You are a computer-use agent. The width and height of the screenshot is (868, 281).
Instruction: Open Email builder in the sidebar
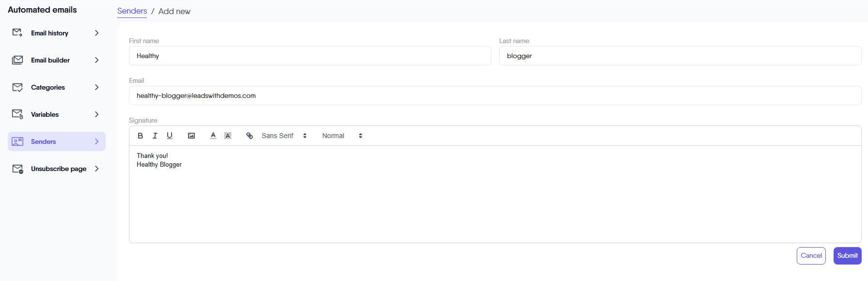50,60
